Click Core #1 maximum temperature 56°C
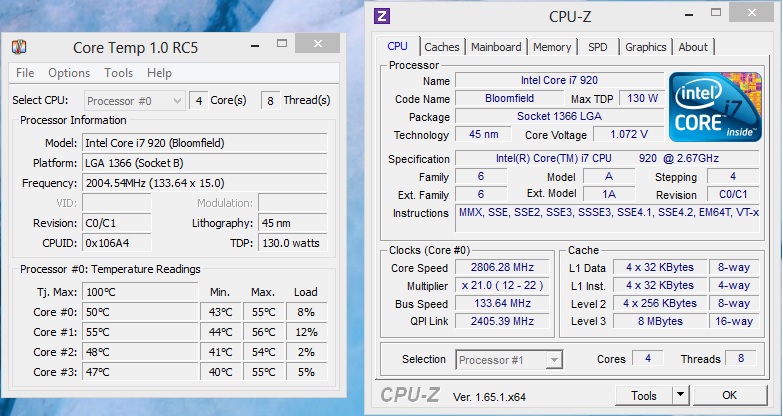 (264, 332)
